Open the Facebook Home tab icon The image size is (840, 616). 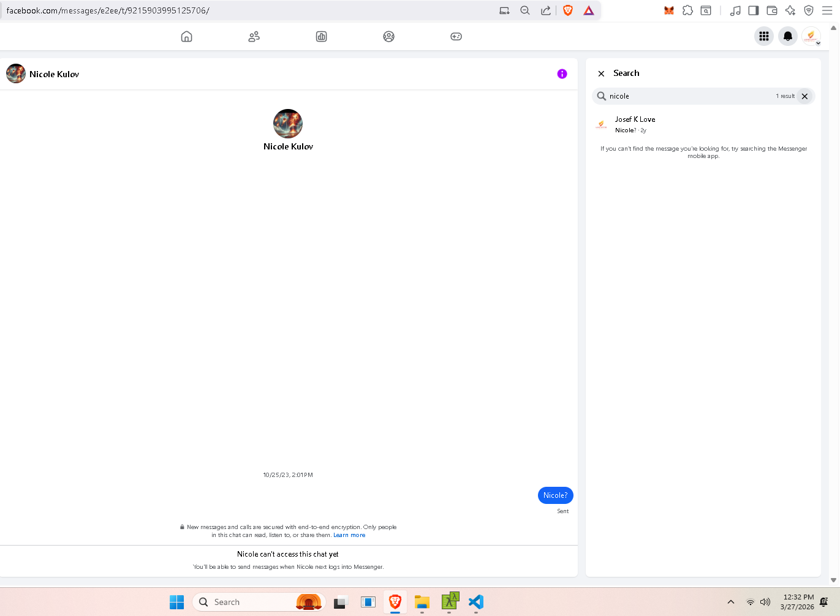[187, 37]
